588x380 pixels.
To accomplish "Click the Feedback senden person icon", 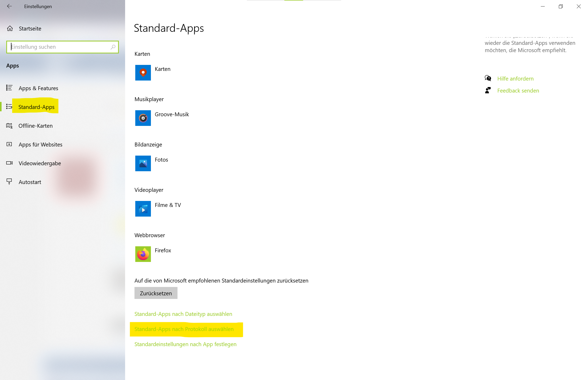I will pos(488,90).
